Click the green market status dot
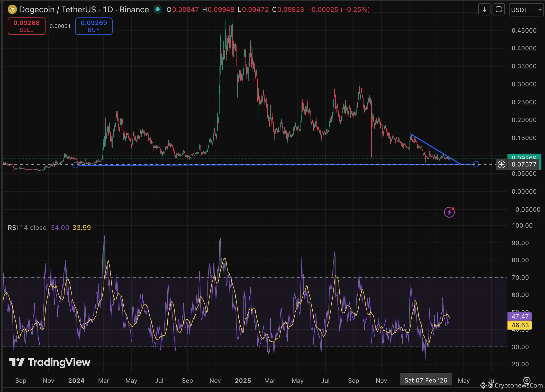This screenshot has width=545, height=392. [x=158, y=10]
